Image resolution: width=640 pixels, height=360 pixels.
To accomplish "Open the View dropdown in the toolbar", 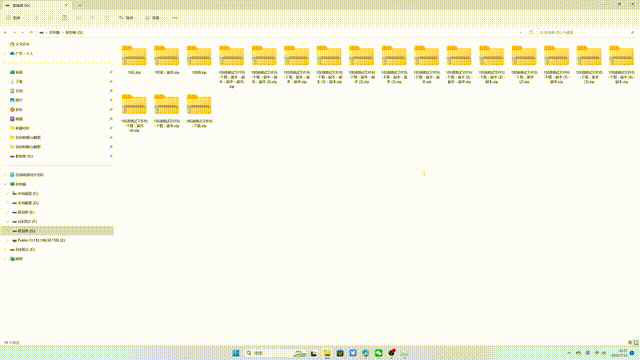I will tap(154, 18).
